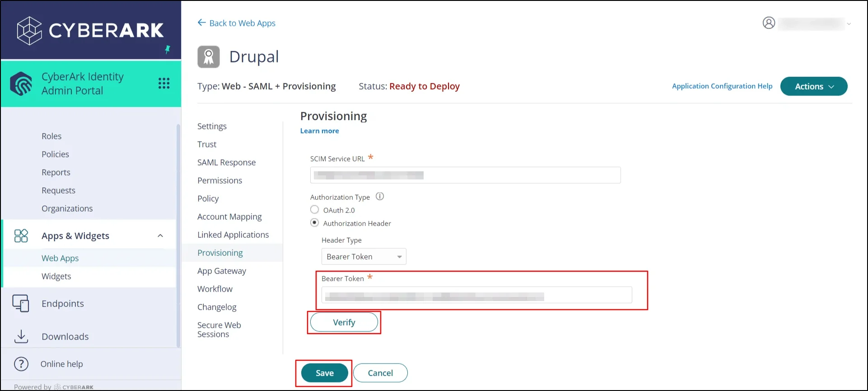Open Endpoints in the sidebar
Screen dimensions: 868x391
63,303
